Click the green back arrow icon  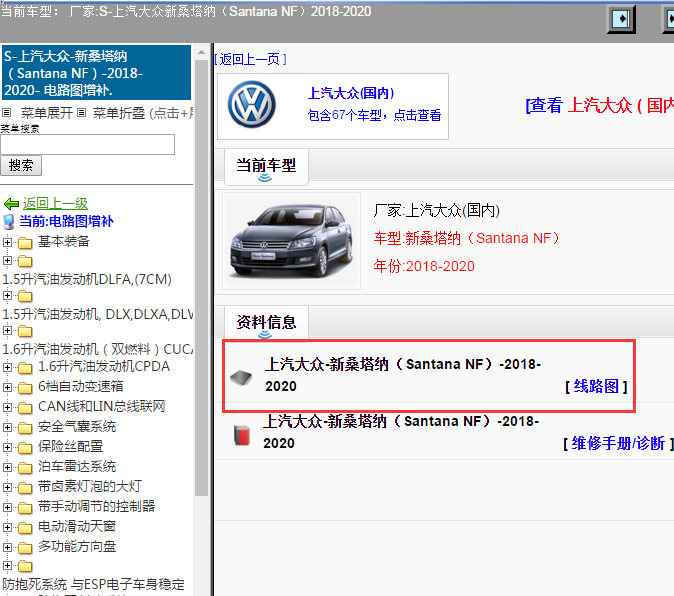coord(11,203)
